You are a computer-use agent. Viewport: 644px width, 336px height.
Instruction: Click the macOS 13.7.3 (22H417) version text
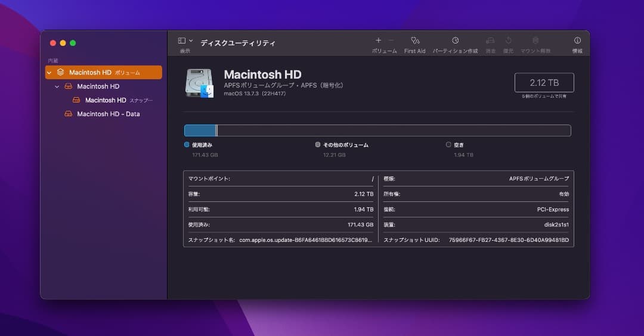coord(255,94)
